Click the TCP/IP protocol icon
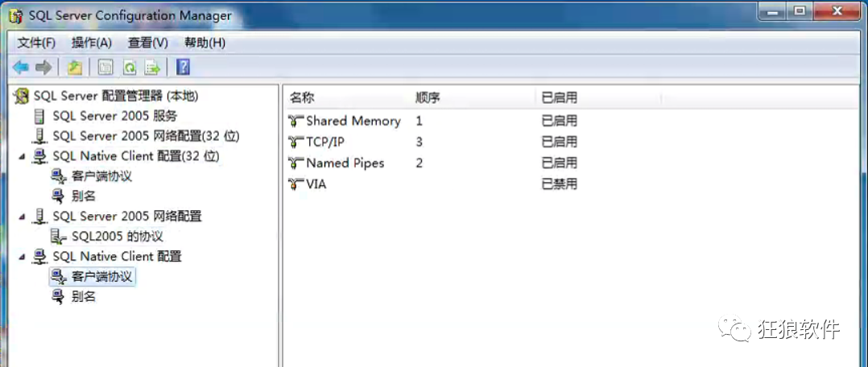This screenshot has height=367, width=868. pos(296,142)
